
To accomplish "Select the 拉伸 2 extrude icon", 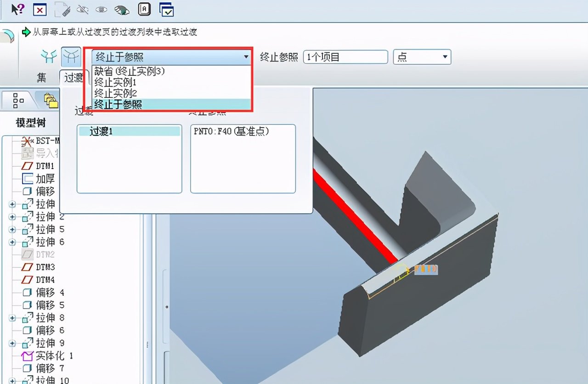I will (x=28, y=216).
